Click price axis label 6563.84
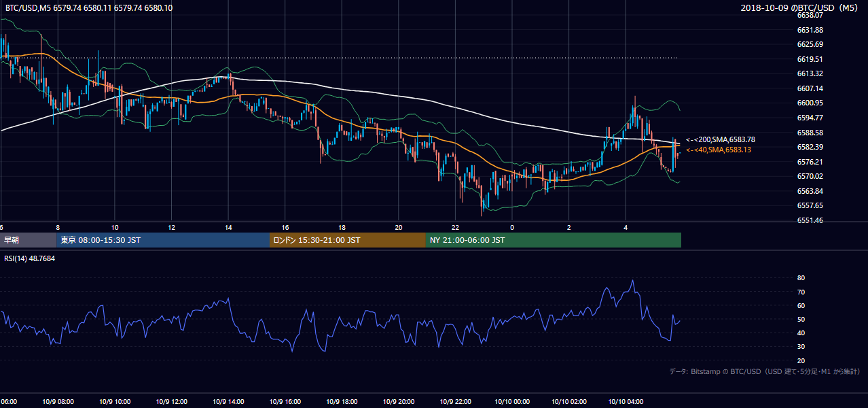This screenshot has width=868, height=408. point(810,191)
